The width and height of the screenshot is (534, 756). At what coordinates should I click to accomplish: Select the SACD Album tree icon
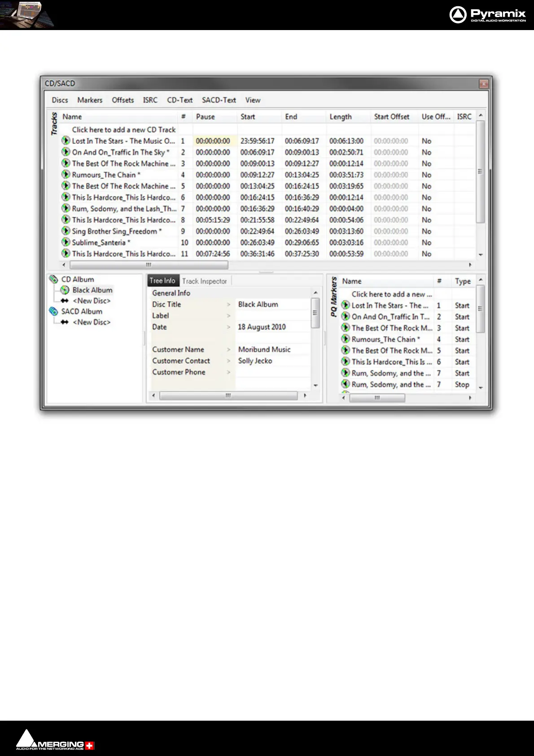pos(53,311)
